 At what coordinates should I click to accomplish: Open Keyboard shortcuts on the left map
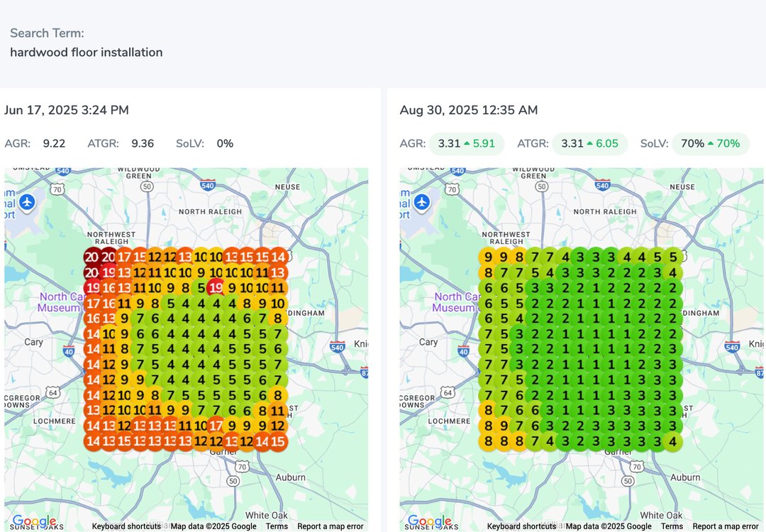click(126, 526)
